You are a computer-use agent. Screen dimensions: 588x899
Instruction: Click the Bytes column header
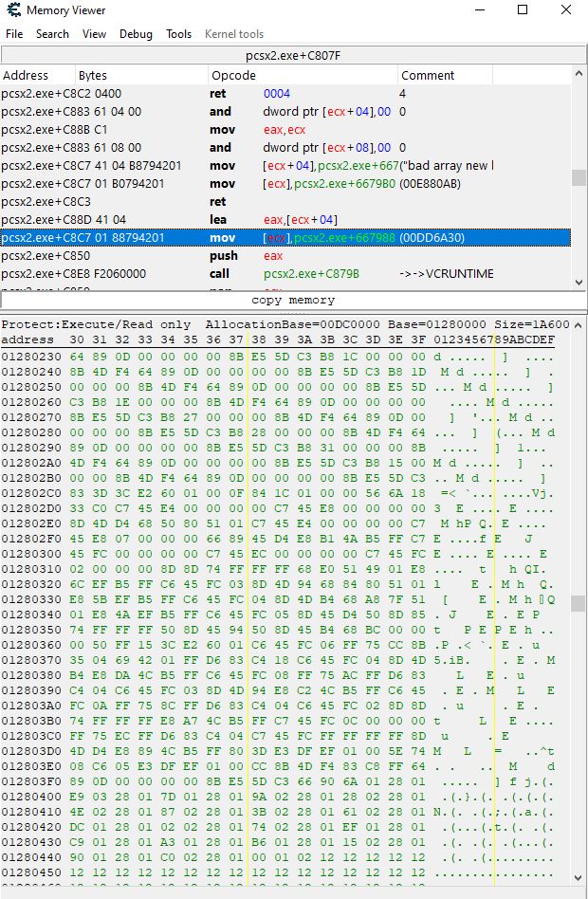pos(141,75)
